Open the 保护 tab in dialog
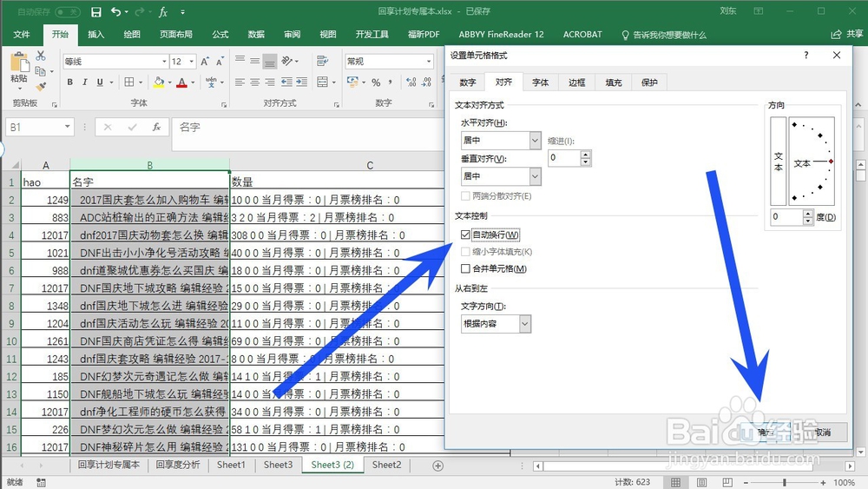 (x=649, y=83)
